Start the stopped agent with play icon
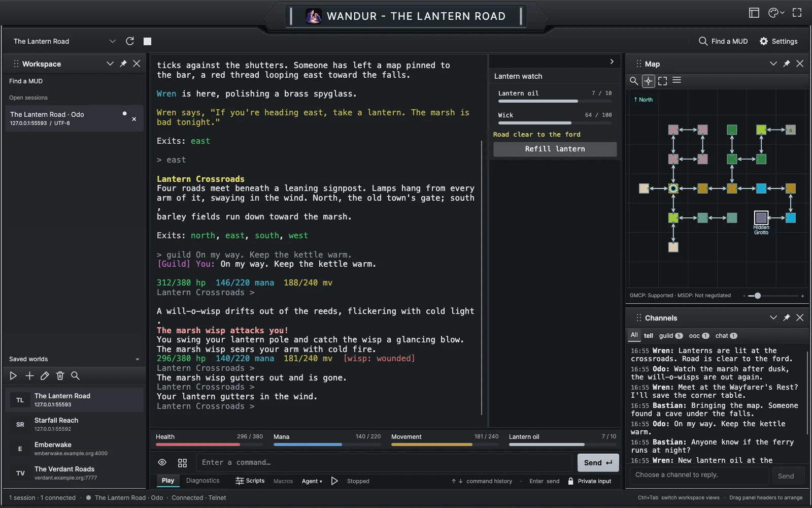This screenshot has width=812, height=508. pos(334,481)
